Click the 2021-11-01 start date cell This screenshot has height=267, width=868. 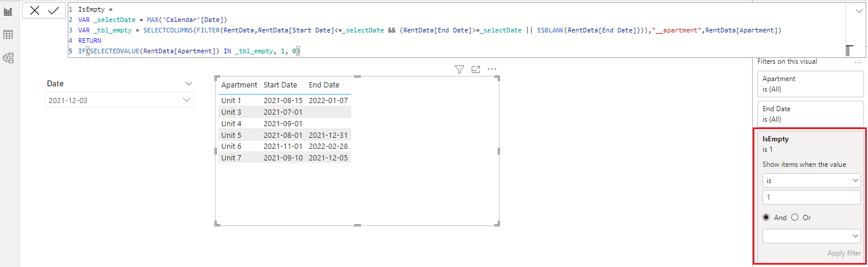point(283,146)
